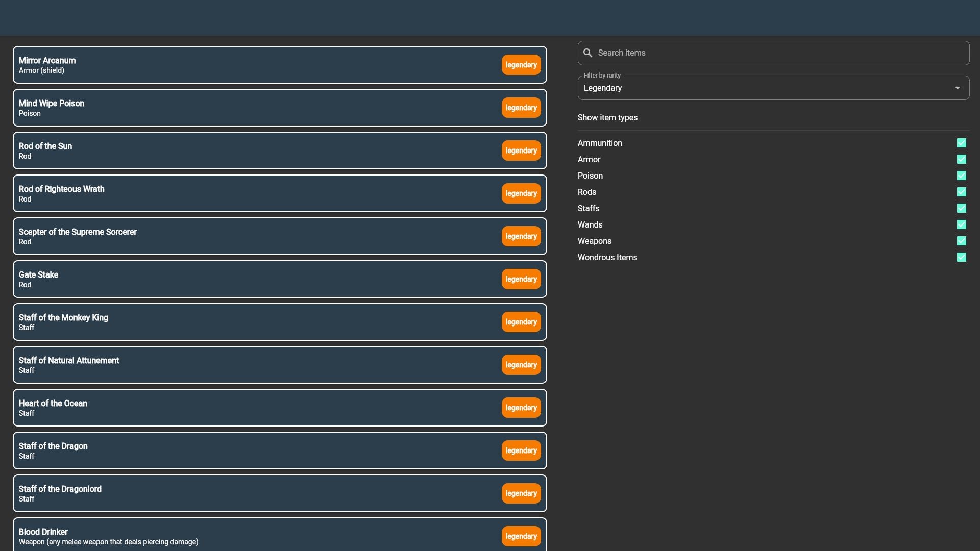Click the rarity dropdown arrow
980x551 pixels.
(957, 88)
